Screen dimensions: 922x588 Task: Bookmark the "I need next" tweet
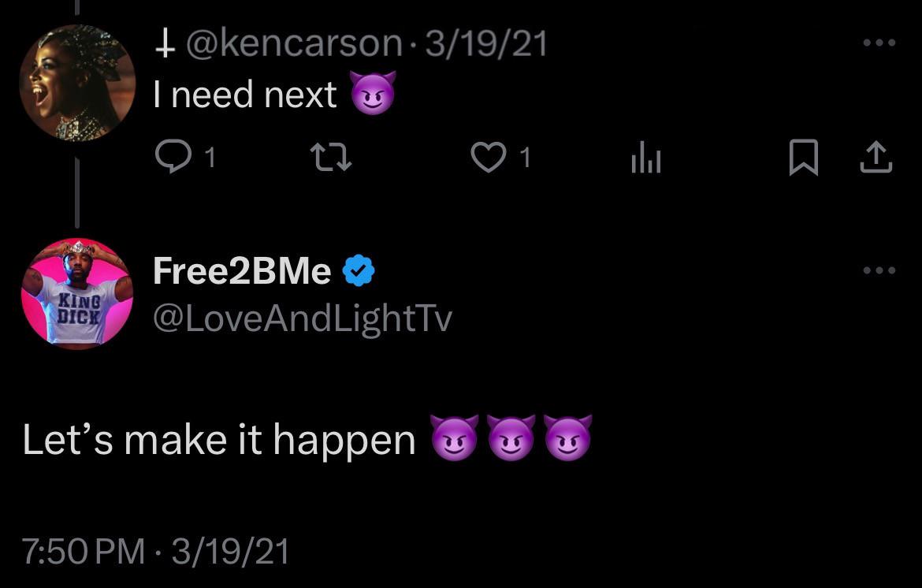pos(802,160)
